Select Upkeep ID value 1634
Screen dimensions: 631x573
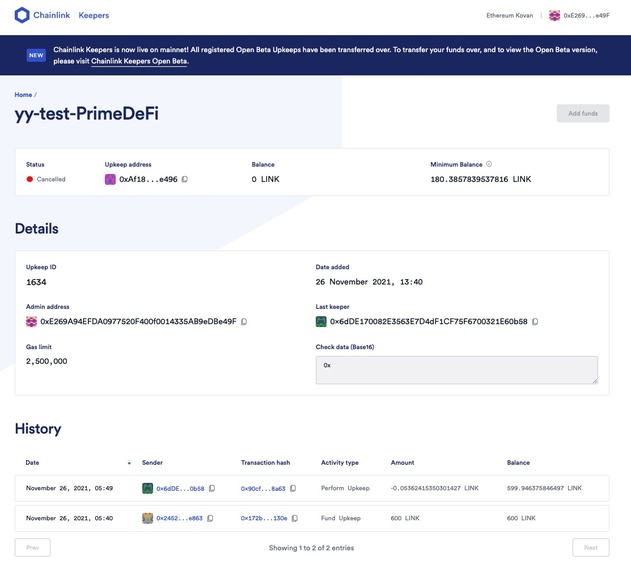(x=36, y=282)
